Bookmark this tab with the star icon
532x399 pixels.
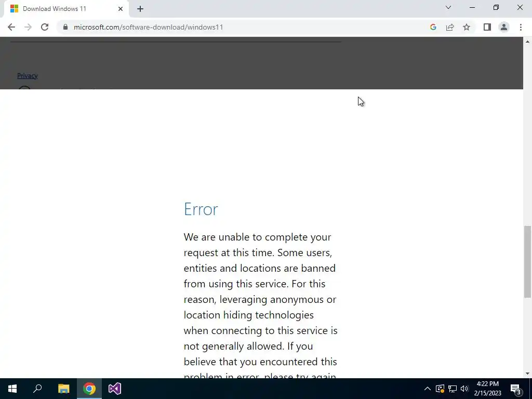pos(467,27)
